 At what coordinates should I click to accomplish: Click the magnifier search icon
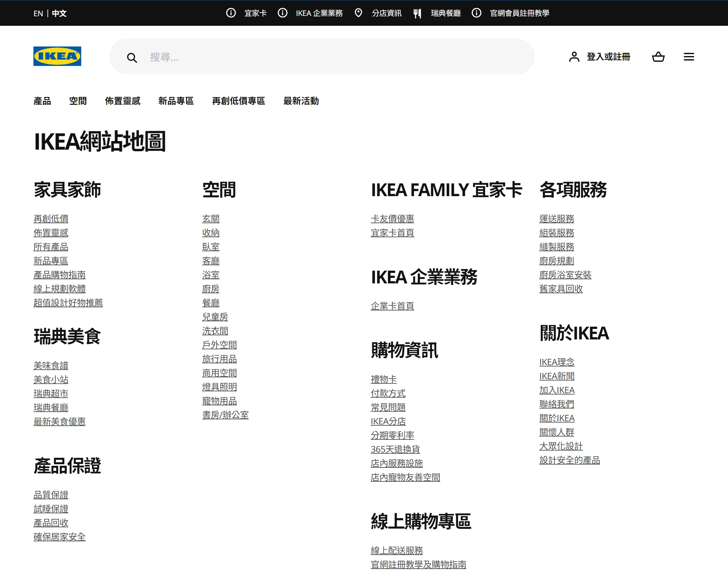pyautogui.click(x=132, y=58)
